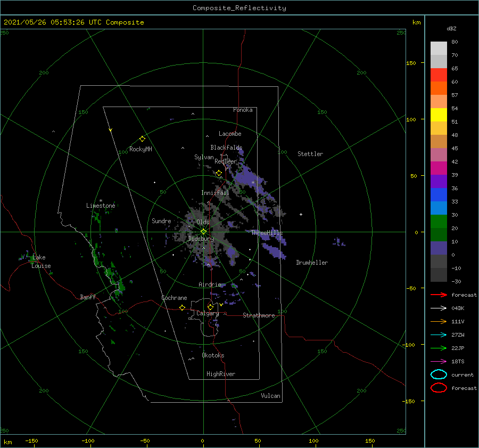Click the white plus marker near Drumheller

click(301, 214)
